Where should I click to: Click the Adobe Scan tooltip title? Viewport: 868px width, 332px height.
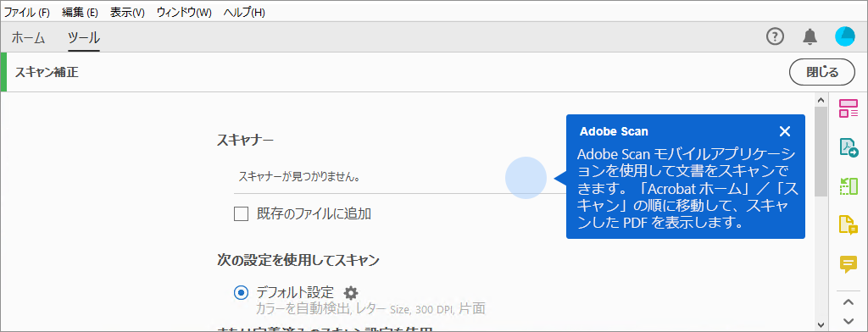point(614,131)
